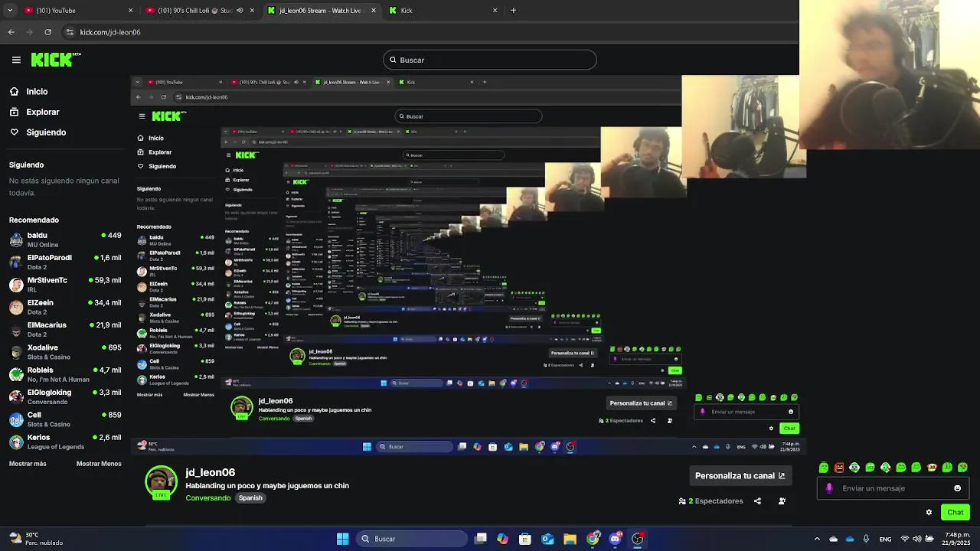980x551 pixels.
Task: Pick the red angry emote above chat
Action: pos(839,467)
